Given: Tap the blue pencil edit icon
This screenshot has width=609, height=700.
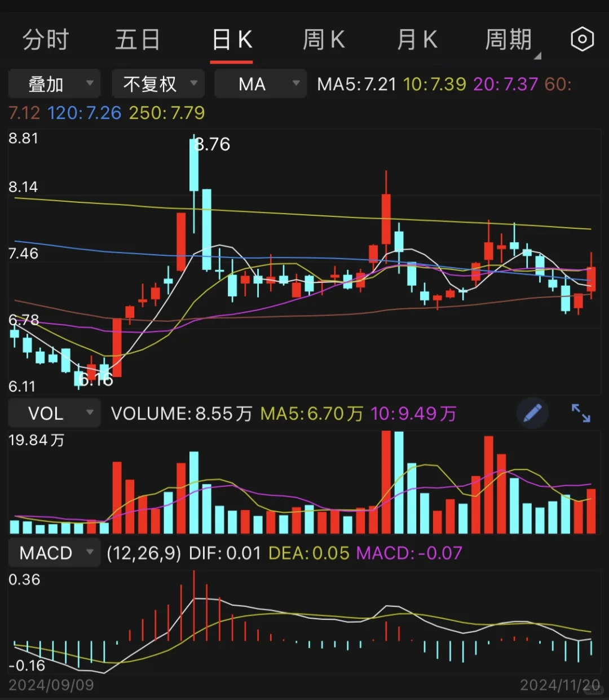Looking at the screenshot, I should [532, 413].
